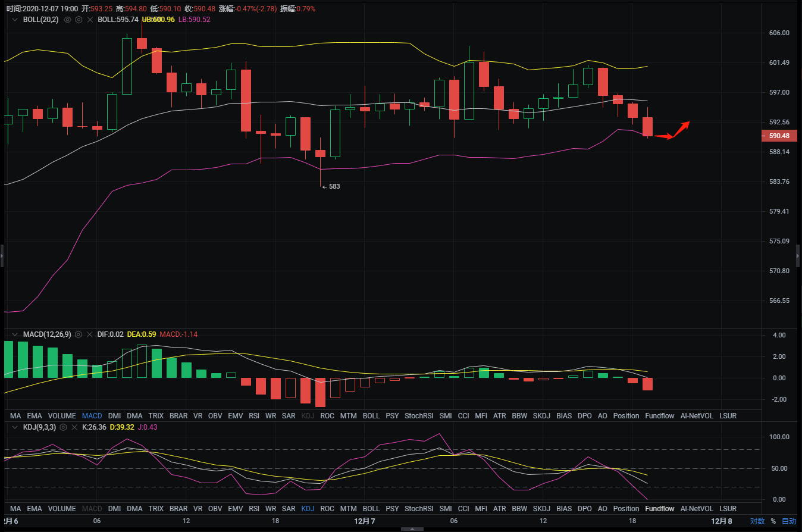Click the right edge panel collapse handle
This screenshot has width=802, height=532.
[x=798, y=255]
